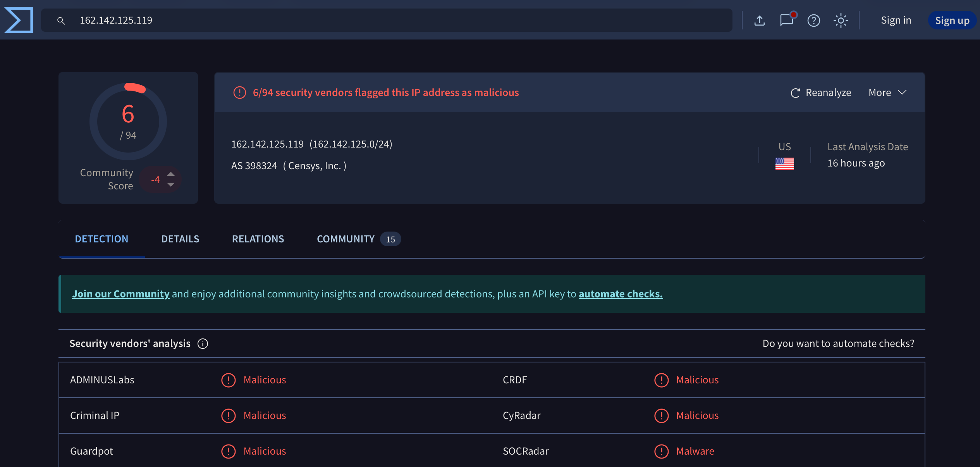980x467 pixels.
Task: Open the help question mark icon
Action: 813,21
